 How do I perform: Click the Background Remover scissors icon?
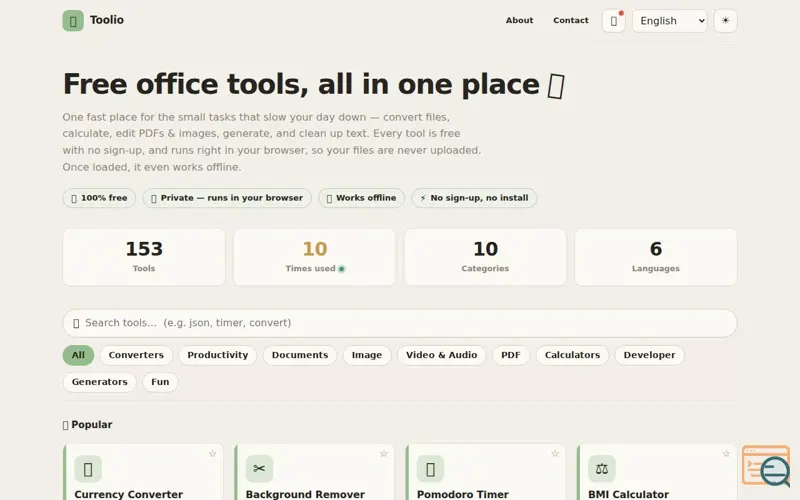pos(259,469)
